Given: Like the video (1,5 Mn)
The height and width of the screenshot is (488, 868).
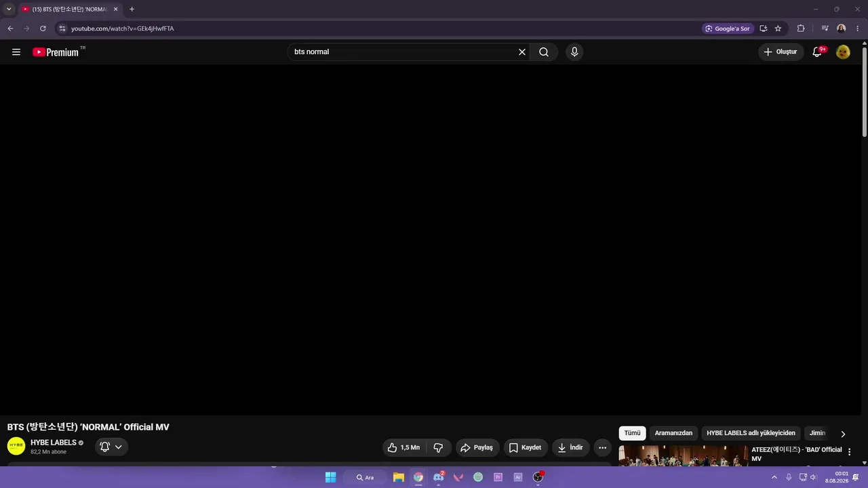Looking at the screenshot, I should point(405,447).
